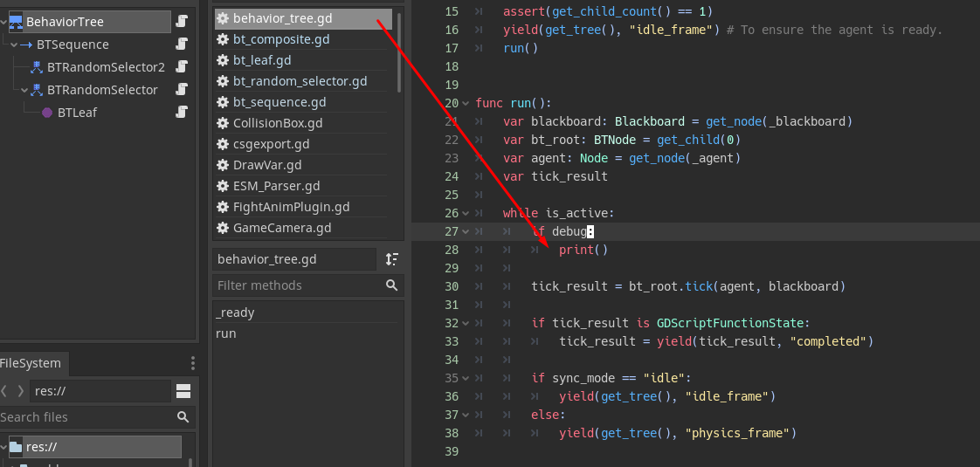Click line number 30 in gutter
Viewport: 980px width, 467px height.
452,286
